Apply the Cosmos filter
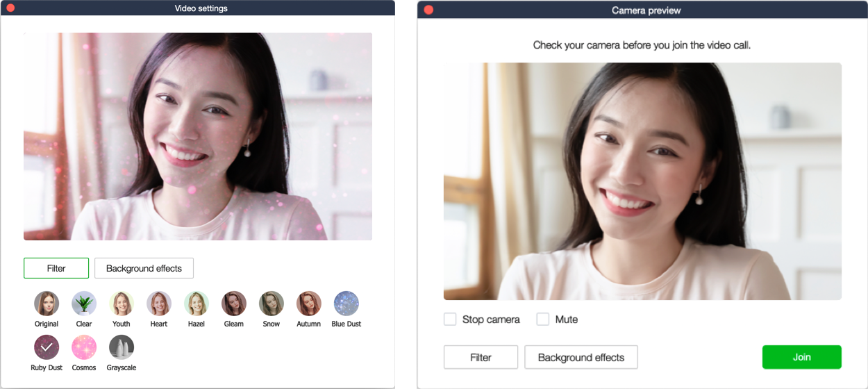 click(84, 347)
